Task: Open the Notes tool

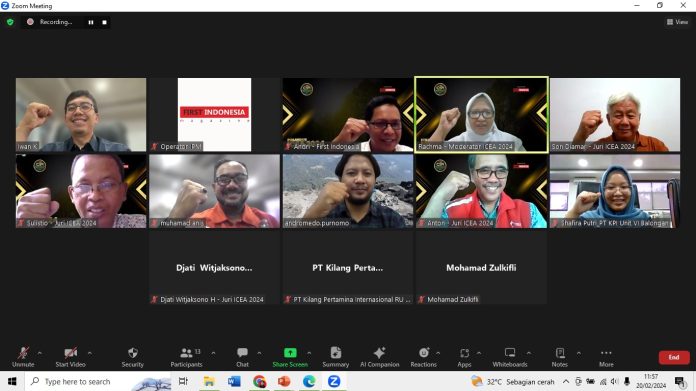Action: point(560,357)
